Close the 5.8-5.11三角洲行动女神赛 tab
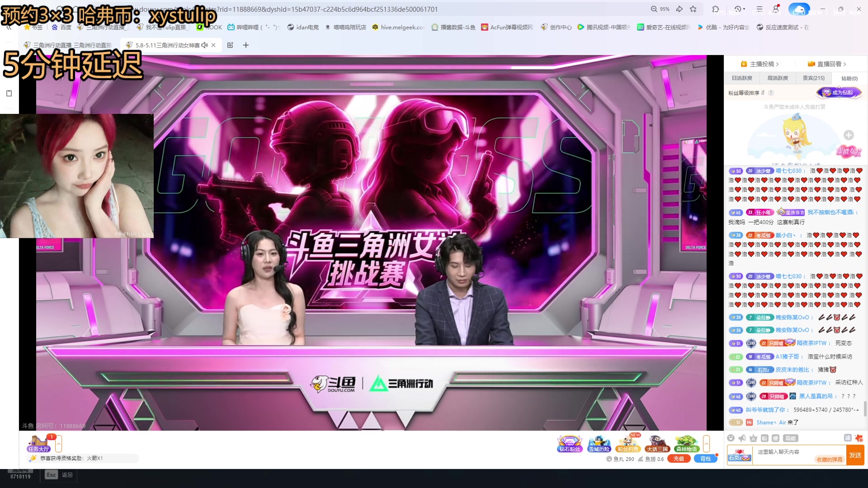Viewport: 868px width, 488px height. point(213,45)
